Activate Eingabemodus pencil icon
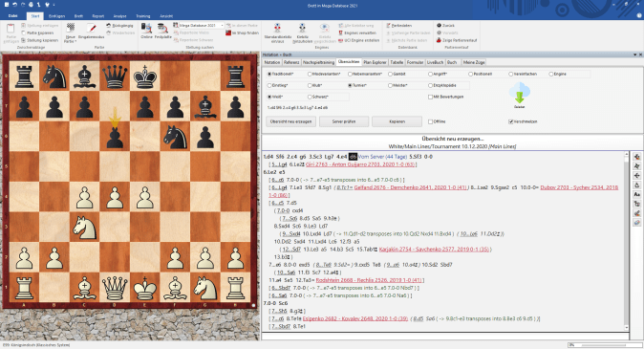The image size is (644, 349). click(91, 29)
